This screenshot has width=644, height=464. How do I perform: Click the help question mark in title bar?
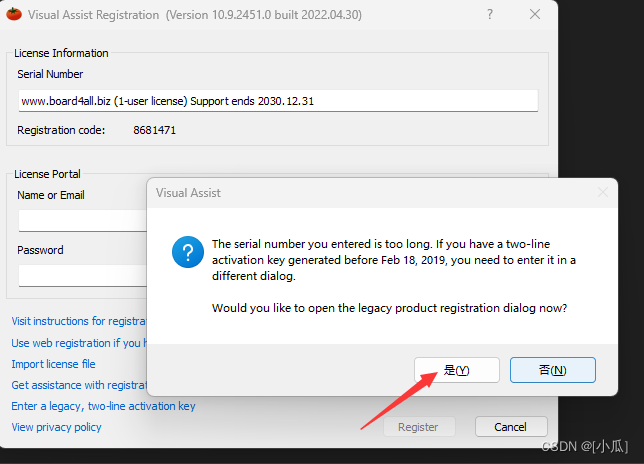point(490,14)
